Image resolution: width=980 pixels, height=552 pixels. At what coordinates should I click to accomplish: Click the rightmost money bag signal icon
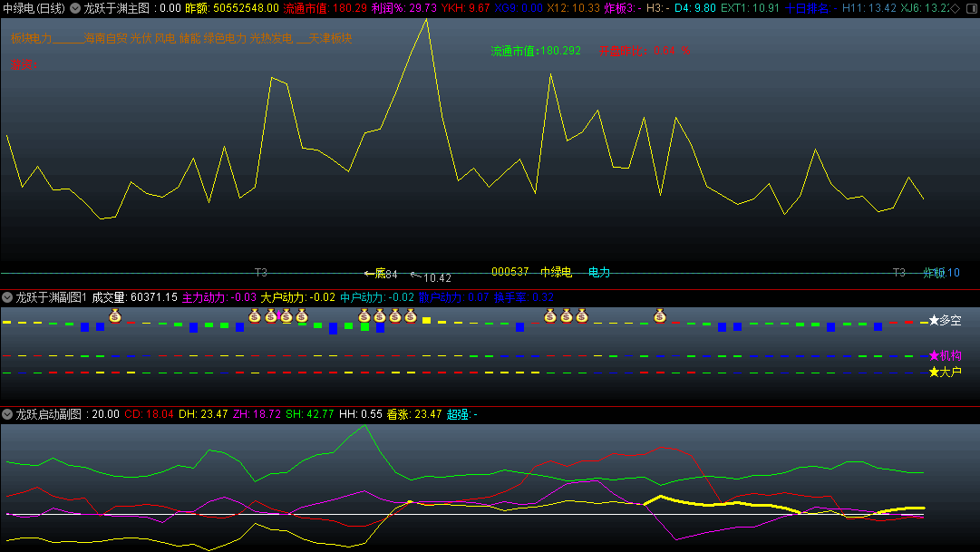[660, 315]
